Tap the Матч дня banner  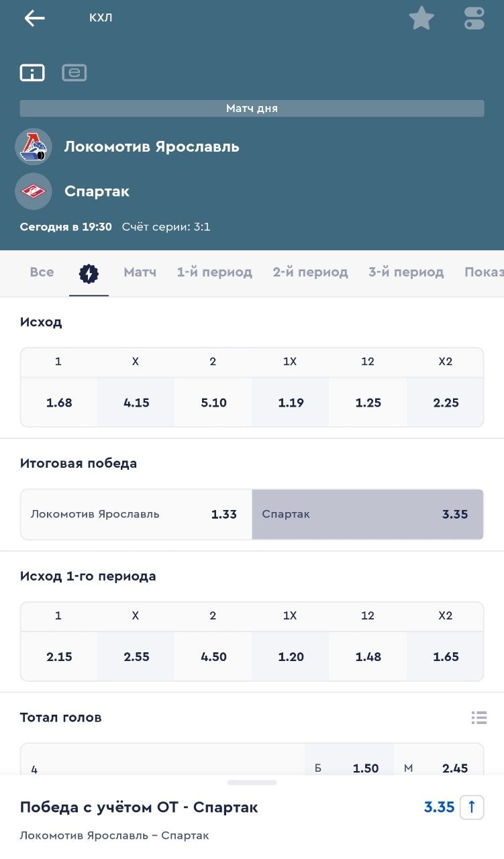[252, 109]
